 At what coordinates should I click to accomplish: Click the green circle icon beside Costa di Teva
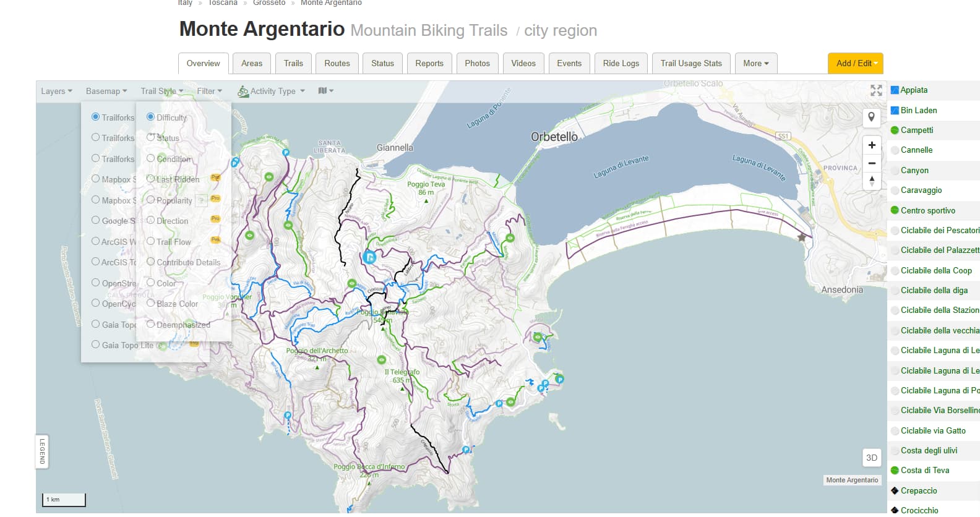(895, 470)
